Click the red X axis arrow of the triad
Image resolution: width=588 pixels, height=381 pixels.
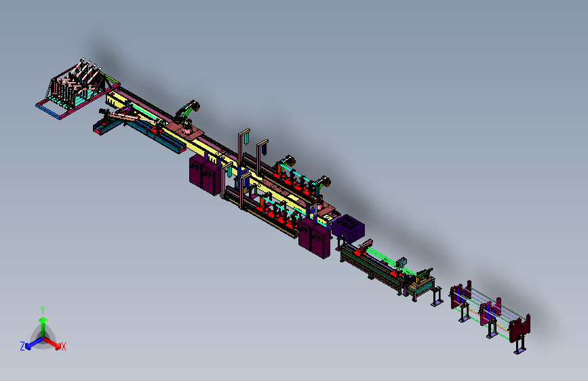[52, 343]
